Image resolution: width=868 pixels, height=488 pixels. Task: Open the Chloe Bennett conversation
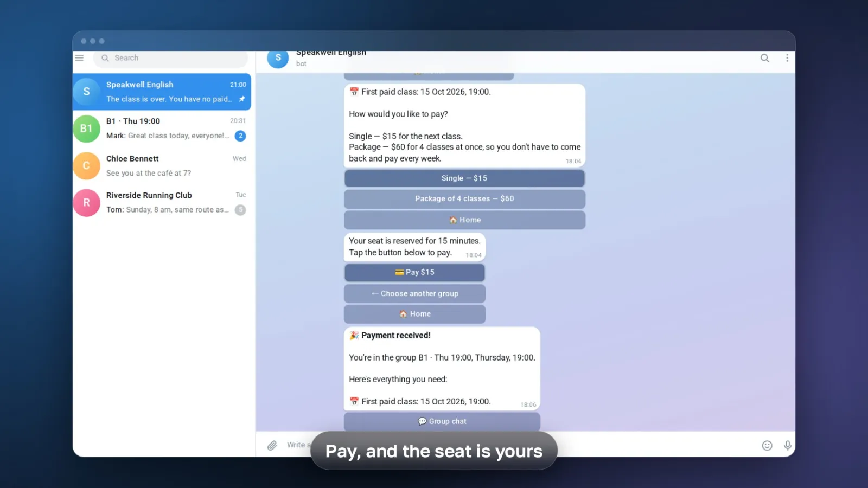(162, 165)
